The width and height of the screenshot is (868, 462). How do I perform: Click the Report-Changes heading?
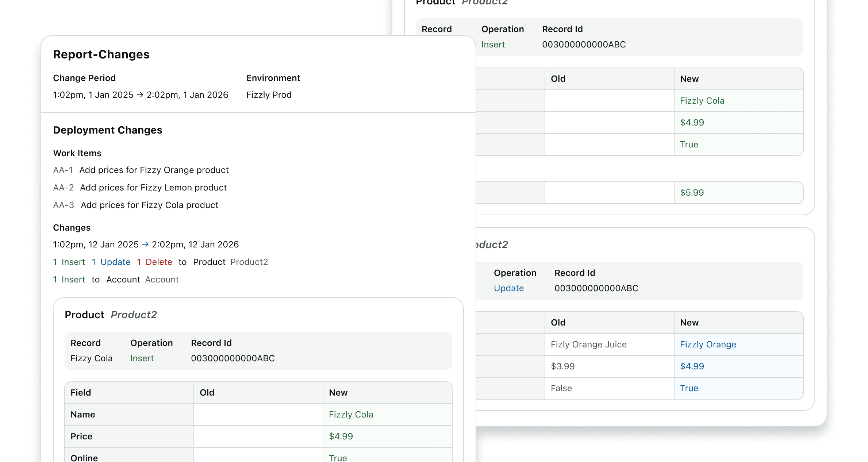click(101, 54)
